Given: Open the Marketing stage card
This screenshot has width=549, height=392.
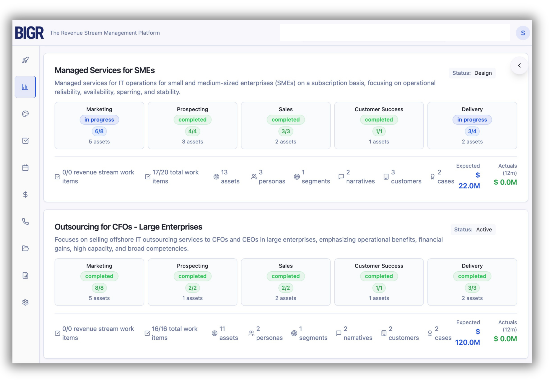Looking at the screenshot, I should (x=99, y=125).
